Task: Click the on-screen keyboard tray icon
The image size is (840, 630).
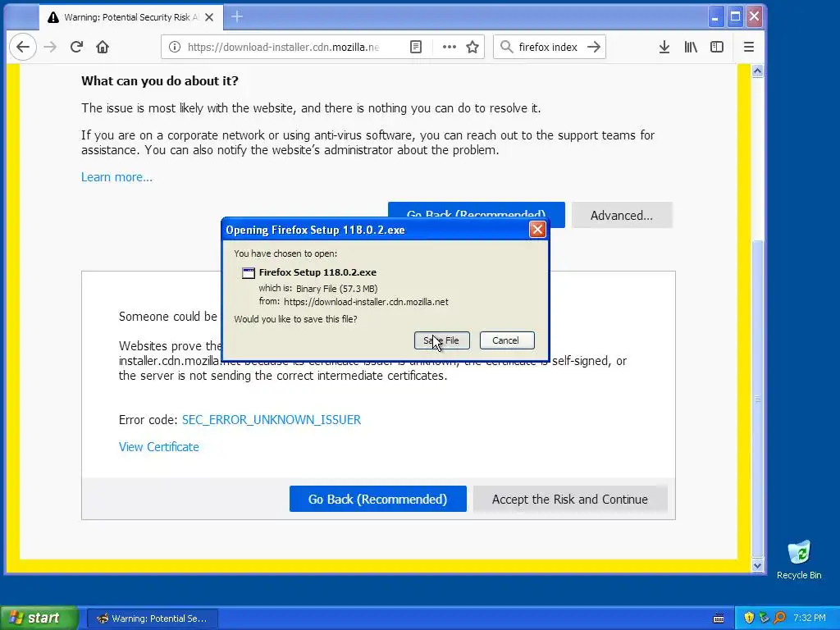Action: click(719, 619)
